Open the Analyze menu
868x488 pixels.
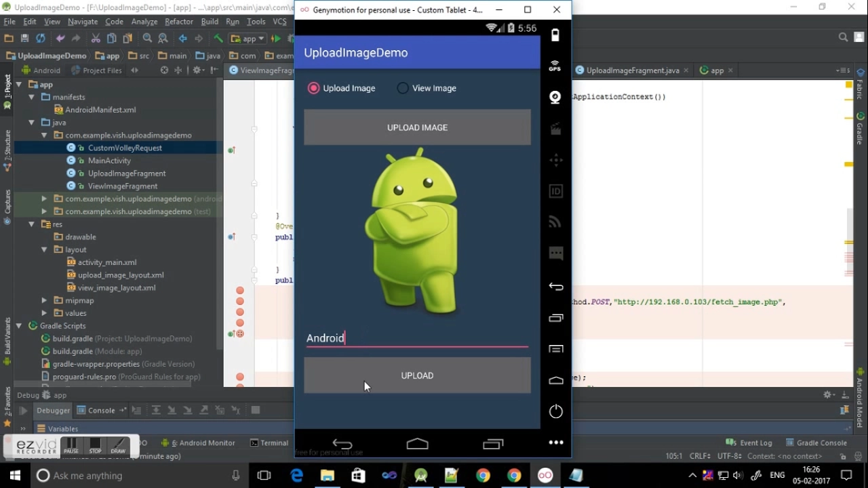coord(144,22)
